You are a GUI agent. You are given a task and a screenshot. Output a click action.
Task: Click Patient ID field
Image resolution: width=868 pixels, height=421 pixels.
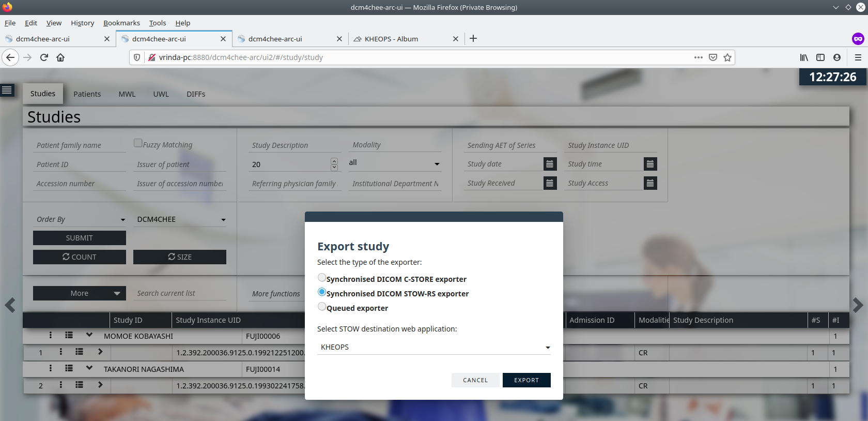coord(80,164)
